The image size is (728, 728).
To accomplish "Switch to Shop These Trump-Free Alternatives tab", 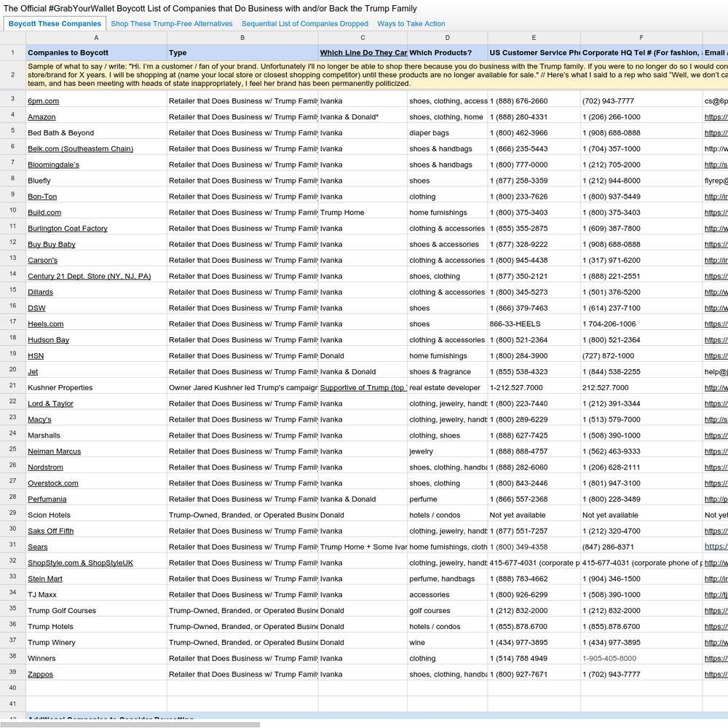I will tap(172, 24).
